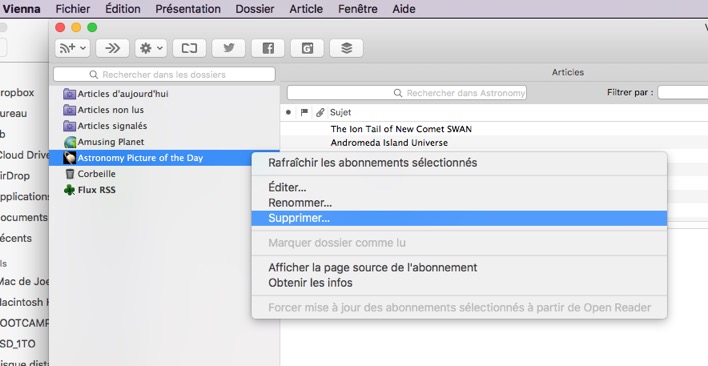Focus the Rechercher dans Astronomy search field

[407, 93]
